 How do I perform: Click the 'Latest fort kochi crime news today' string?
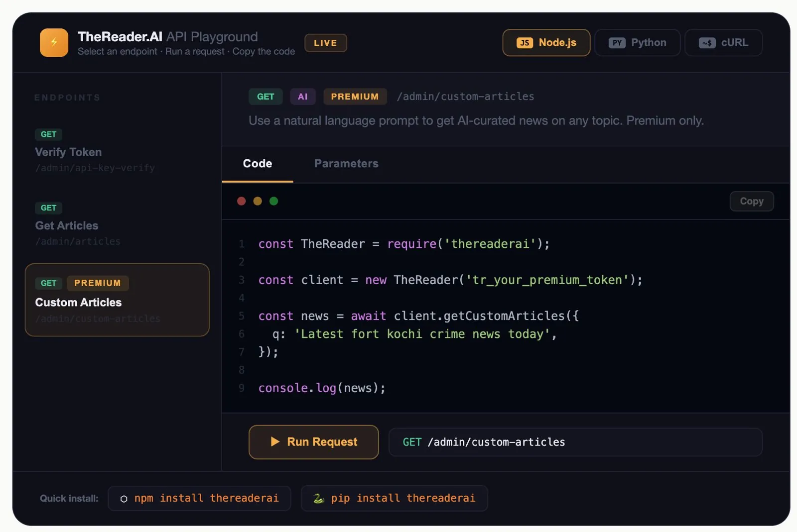(x=422, y=334)
